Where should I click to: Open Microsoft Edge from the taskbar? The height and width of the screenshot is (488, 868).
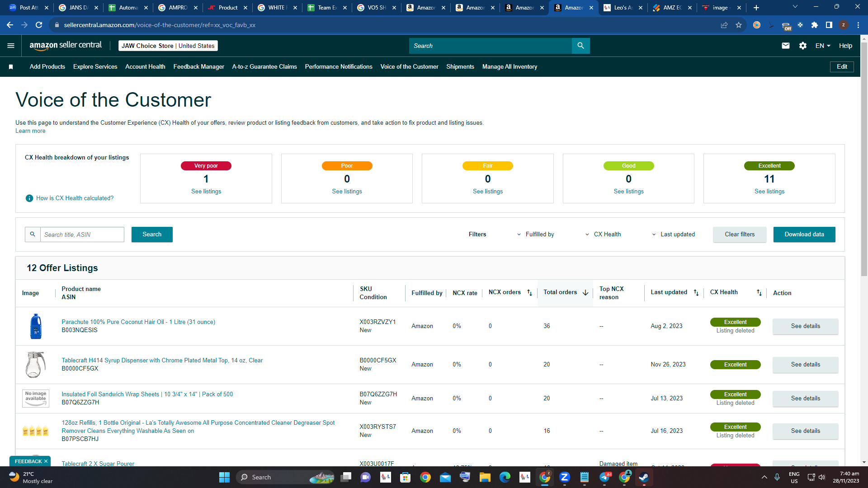tap(505, 477)
